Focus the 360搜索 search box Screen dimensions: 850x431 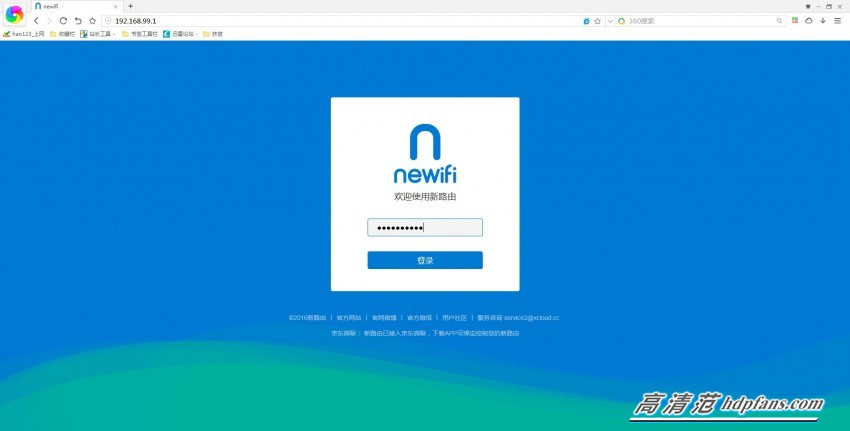point(701,21)
